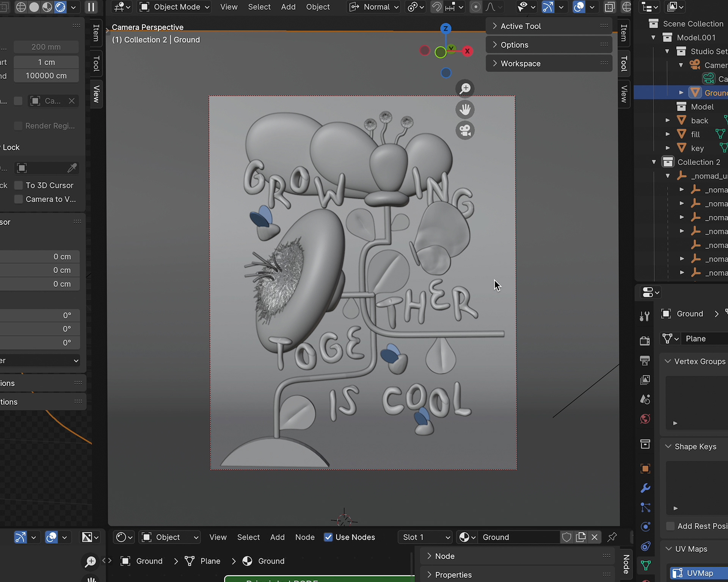This screenshot has height=582, width=728.
Task: Open the World globe properties tab
Action: pyautogui.click(x=645, y=419)
